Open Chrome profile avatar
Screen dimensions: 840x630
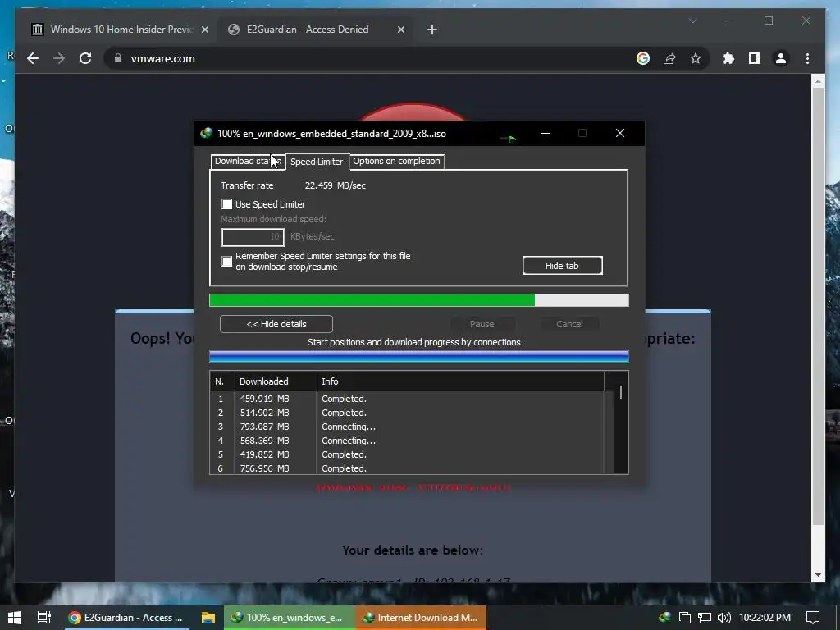point(781,58)
